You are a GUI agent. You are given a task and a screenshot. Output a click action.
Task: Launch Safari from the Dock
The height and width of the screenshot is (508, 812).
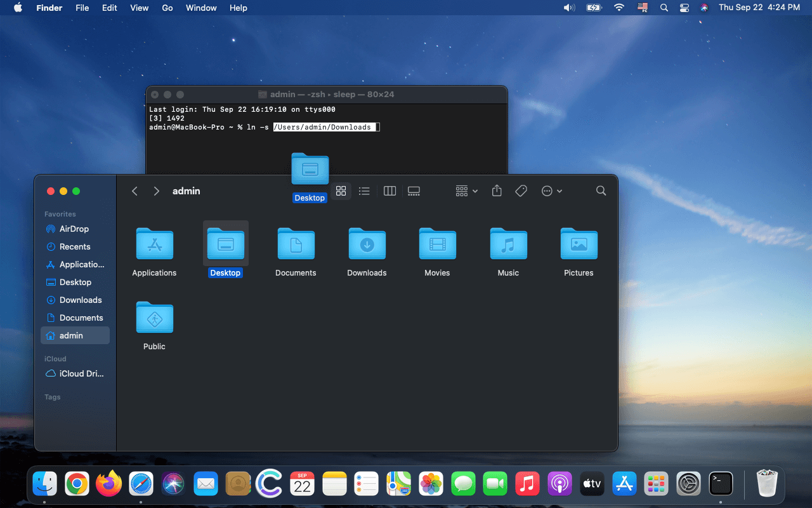coord(141,483)
